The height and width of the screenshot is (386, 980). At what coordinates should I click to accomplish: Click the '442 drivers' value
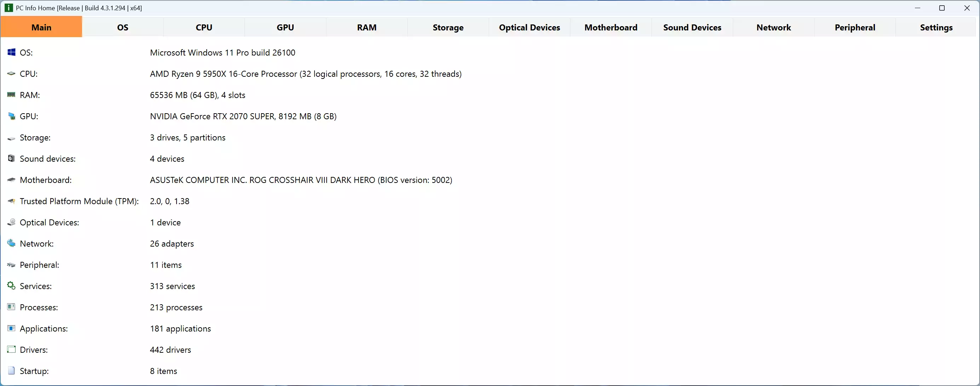(171, 350)
